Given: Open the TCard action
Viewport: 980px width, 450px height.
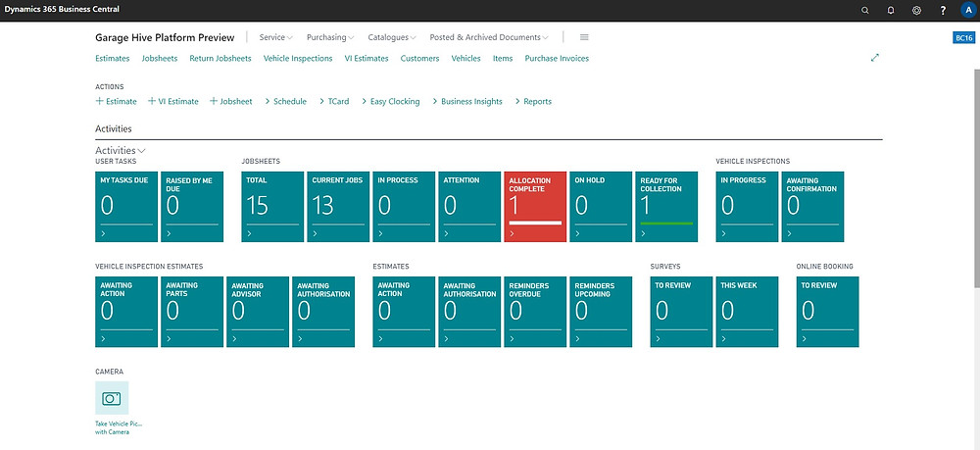Looking at the screenshot, I should point(334,101).
